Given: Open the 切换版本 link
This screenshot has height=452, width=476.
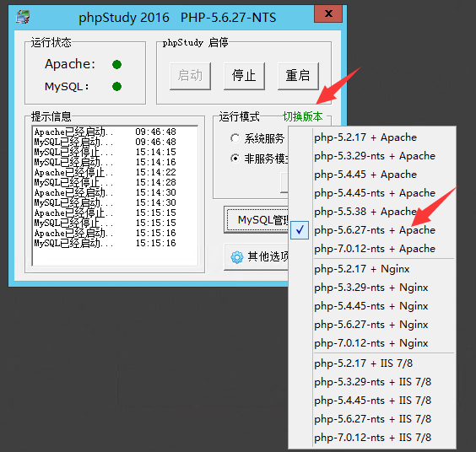Looking at the screenshot, I should point(303,116).
